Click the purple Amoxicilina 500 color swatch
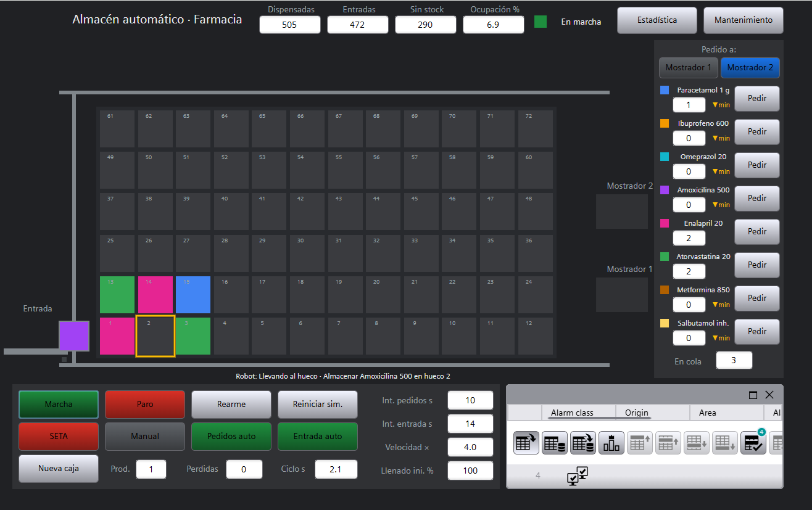This screenshot has width=812, height=510. click(x=665, y=190)
